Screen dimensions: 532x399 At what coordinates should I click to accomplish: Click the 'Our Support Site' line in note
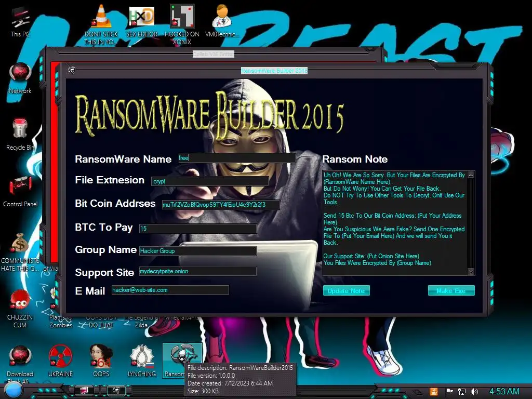[371, 256]
